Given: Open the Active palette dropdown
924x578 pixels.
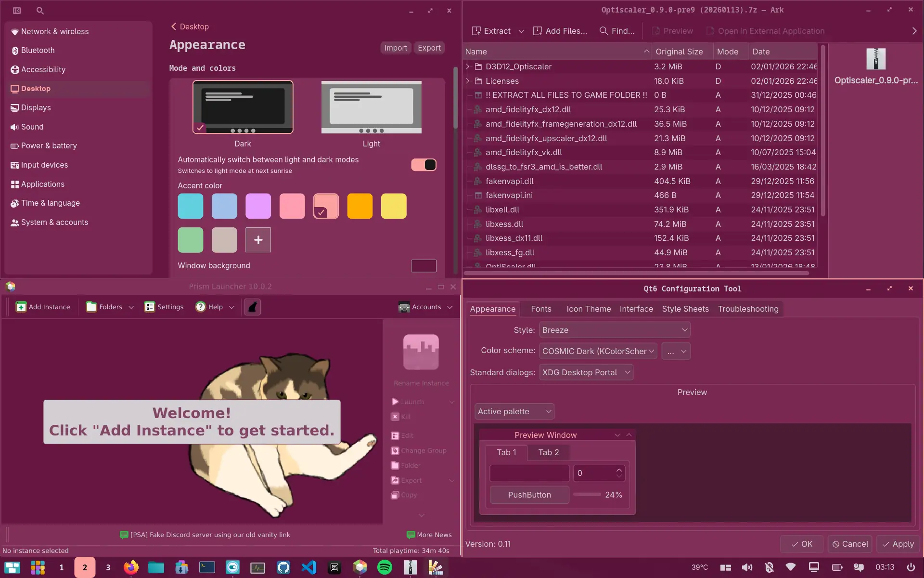Looking at the screenshot, I should click(x=514, y=411).
